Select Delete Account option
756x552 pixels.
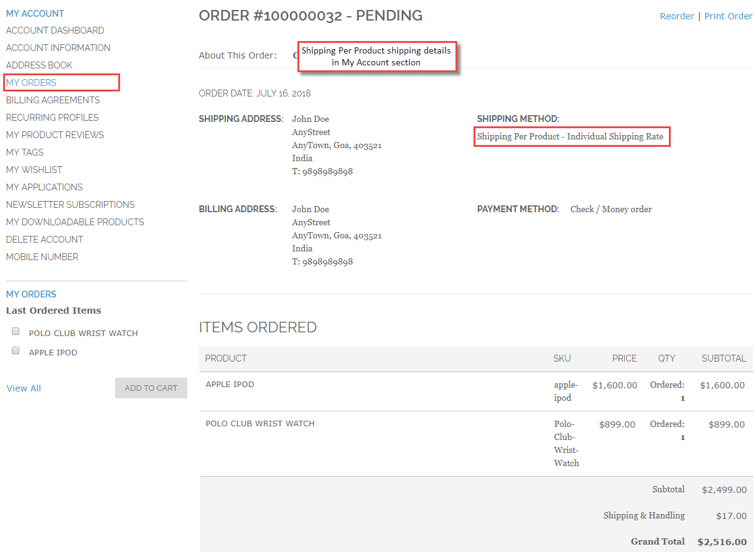(x=45, y=240)
